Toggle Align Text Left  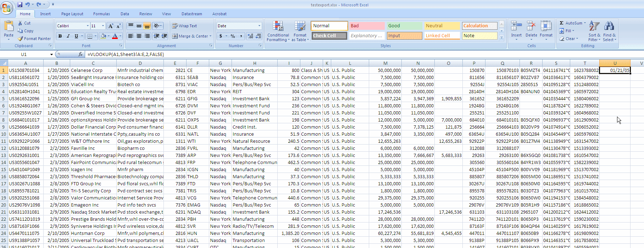tap(131, 36)
